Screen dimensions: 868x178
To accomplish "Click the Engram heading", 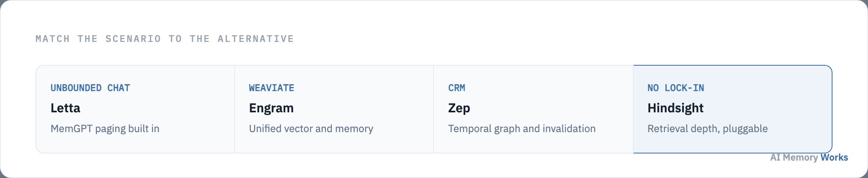I will pyautogui.click(x=271, y=108).
